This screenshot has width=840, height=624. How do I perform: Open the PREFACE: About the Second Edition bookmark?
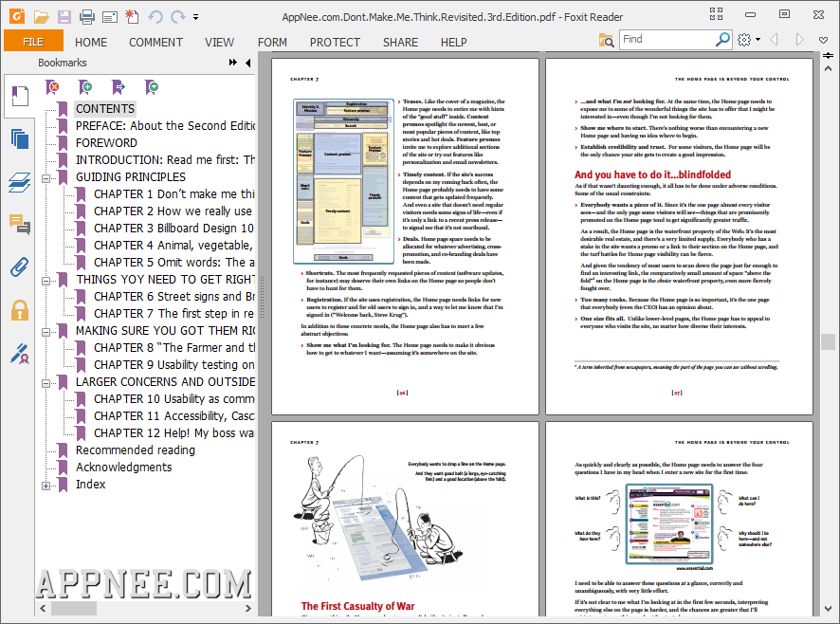[x=165, y=126]
